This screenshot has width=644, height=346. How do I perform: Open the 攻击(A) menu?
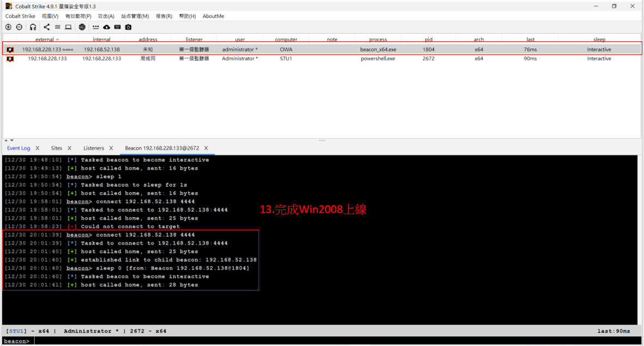tap(106, 16)
